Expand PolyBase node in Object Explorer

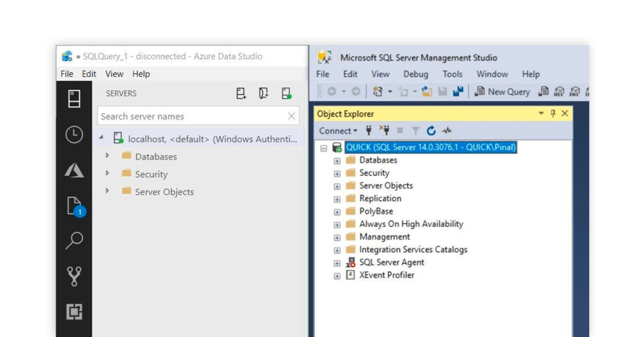click(x=337, y=213)
